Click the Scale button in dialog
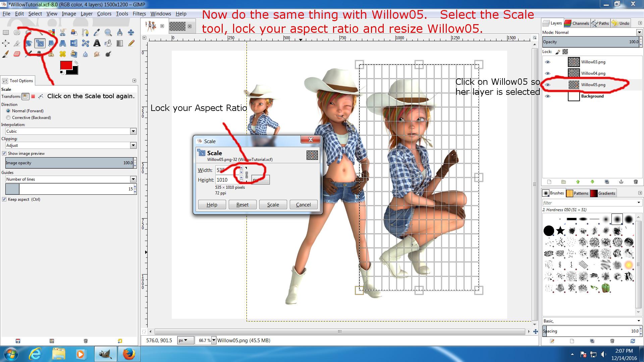The width and height of the screenshot is (644, 362). click(x=273, y=204)
